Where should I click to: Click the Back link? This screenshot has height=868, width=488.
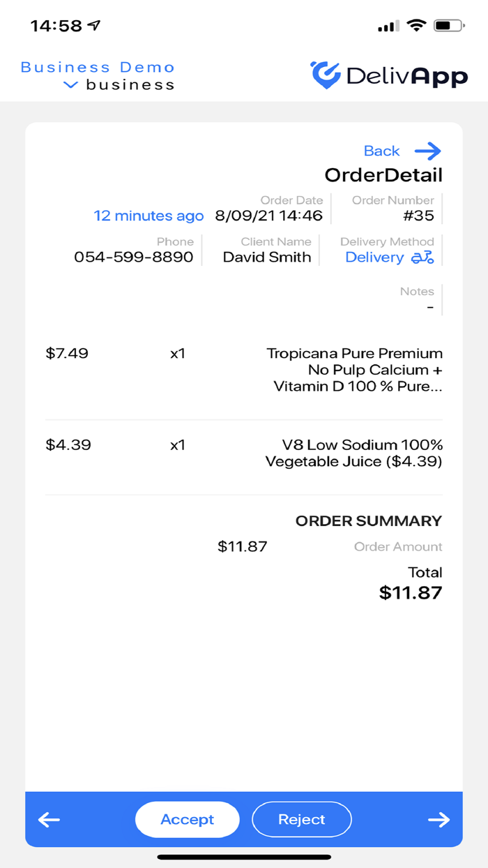tap(381, 151)
